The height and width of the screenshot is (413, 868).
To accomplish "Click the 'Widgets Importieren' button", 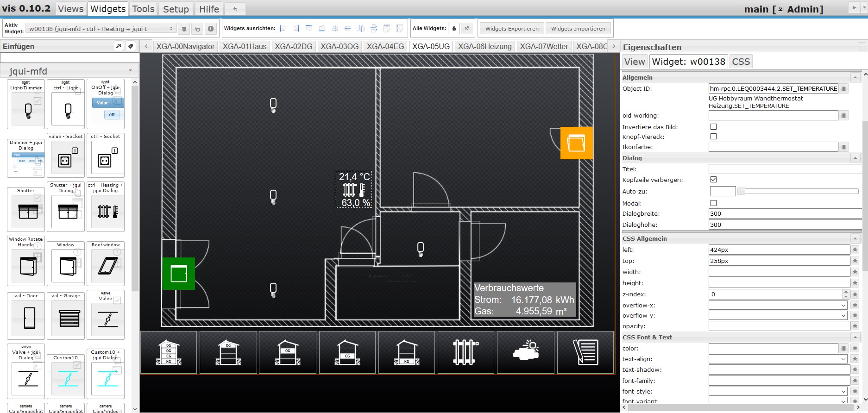I will 578,29.
